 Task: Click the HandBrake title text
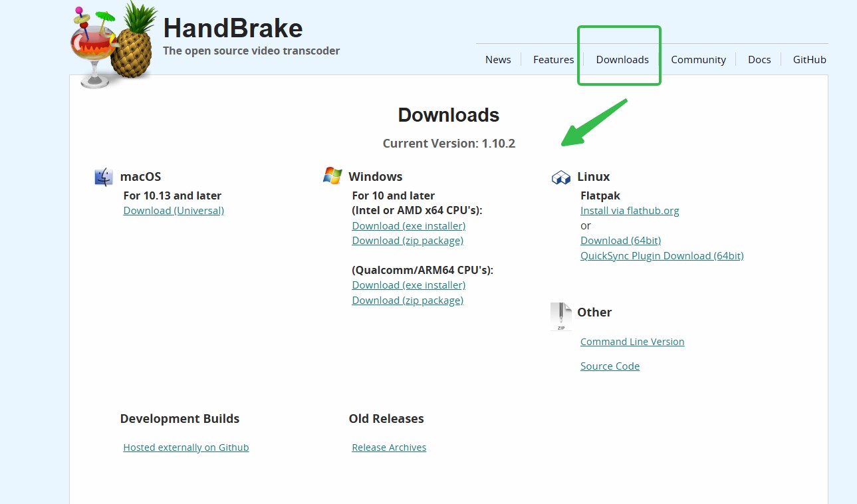pyautogui.click(x=233, y=28)
